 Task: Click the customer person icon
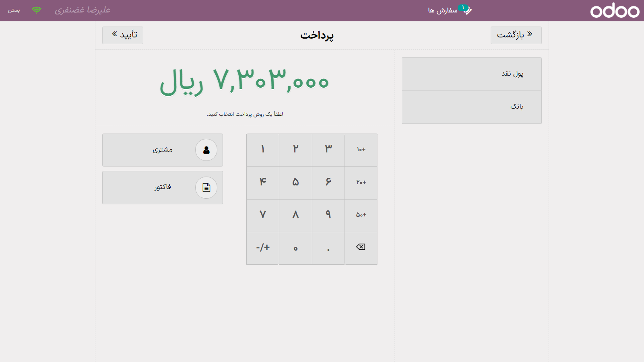pyautogui.click(x=206, y=150)
